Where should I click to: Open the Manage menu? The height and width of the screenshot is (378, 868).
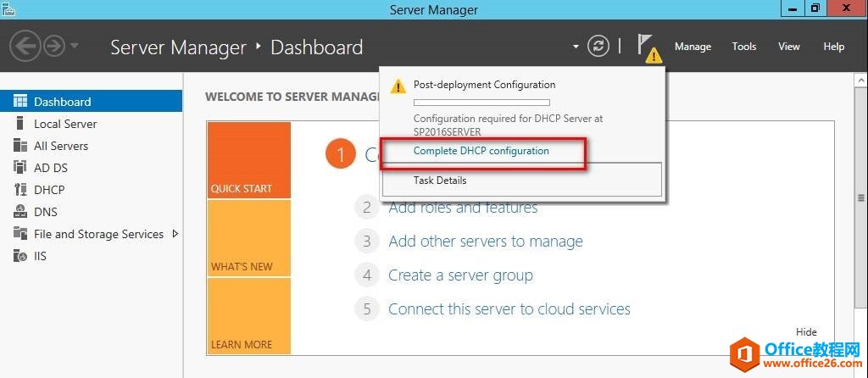coord(693,47)
